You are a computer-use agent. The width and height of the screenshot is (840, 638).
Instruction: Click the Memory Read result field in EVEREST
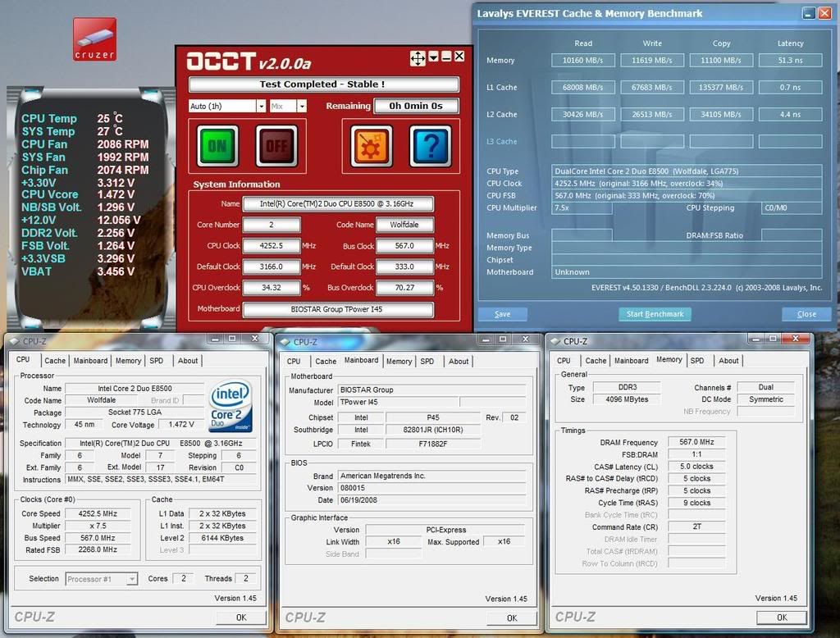pyautogui.click(x=584, y=60)
